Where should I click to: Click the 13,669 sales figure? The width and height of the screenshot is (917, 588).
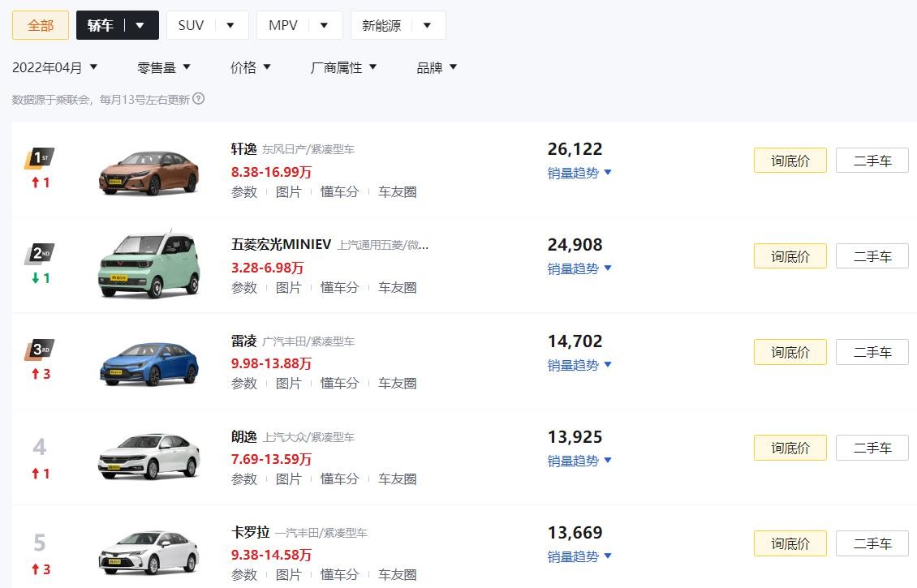tap(575, 533)
